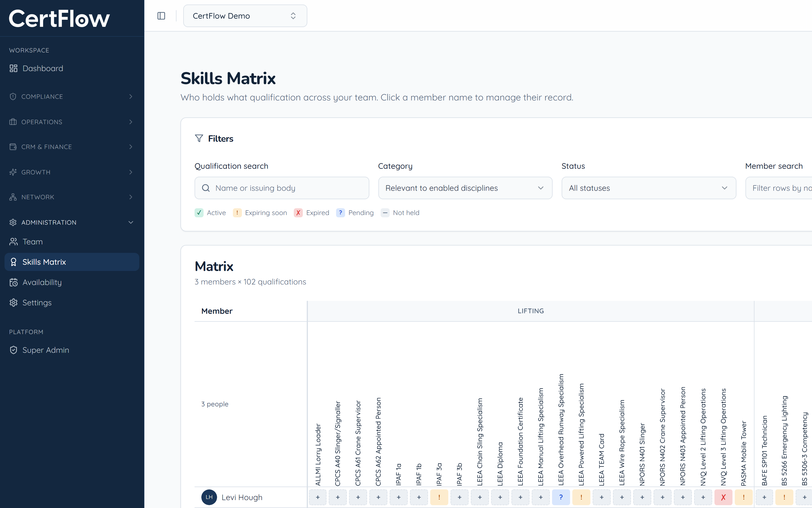
Task: Click the Growth sparkle icon
Action: pyautogui.click(x=13, y=172)
